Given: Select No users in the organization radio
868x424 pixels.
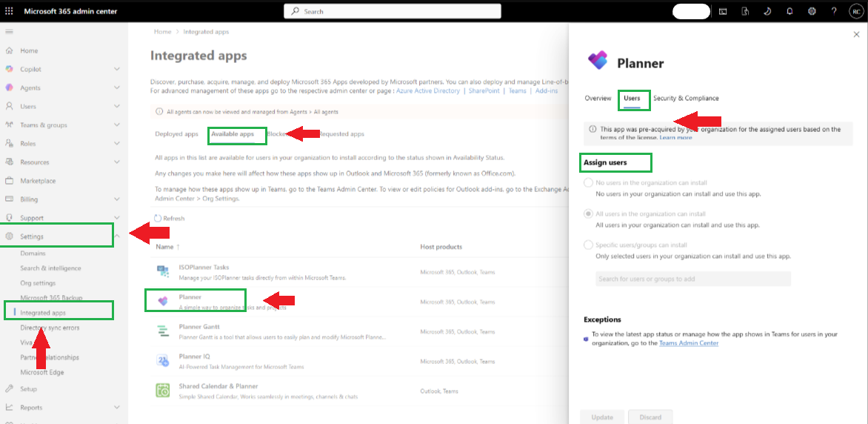Looking at the screenshot, I should [588, 182].
